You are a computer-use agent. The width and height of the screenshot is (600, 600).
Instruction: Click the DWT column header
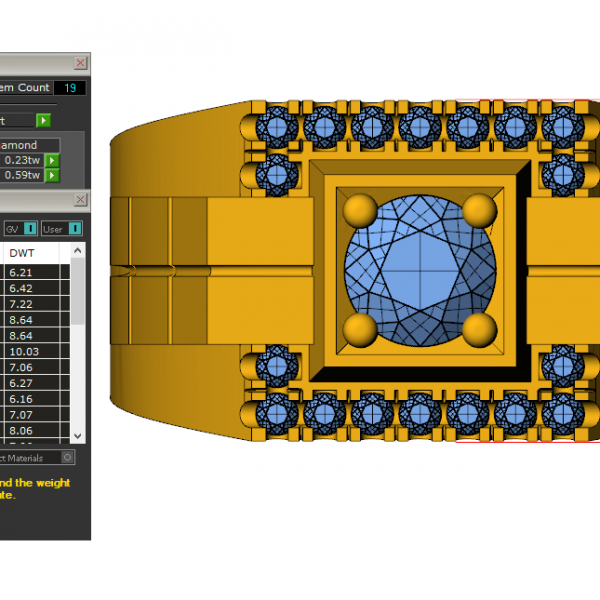[22, 253]
